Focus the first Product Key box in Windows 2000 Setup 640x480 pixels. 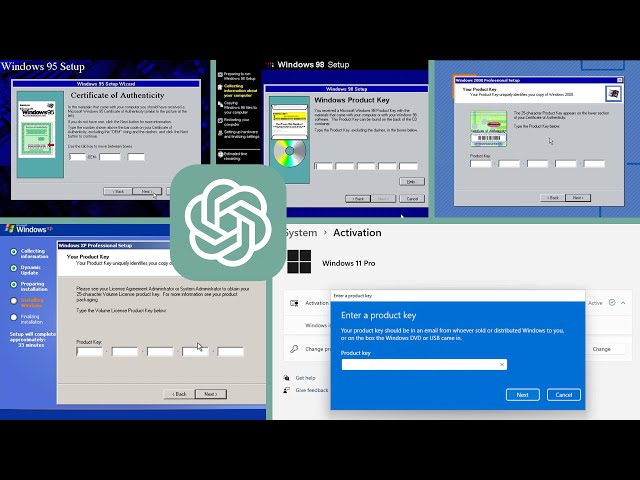(480, 164)
